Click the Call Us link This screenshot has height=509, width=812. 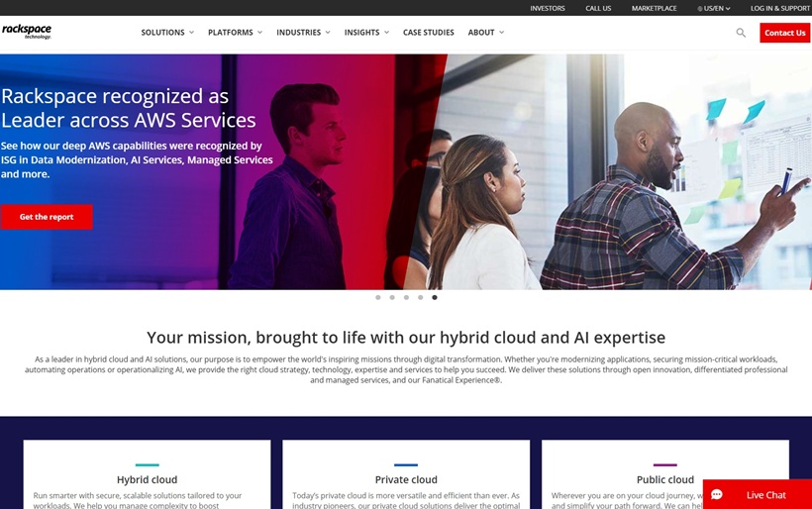pos(598,8)
